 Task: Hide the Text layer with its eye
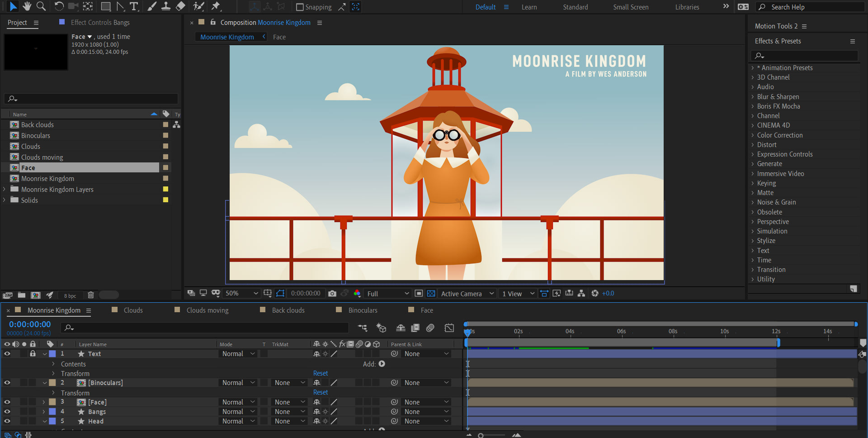tap(7, 354)
